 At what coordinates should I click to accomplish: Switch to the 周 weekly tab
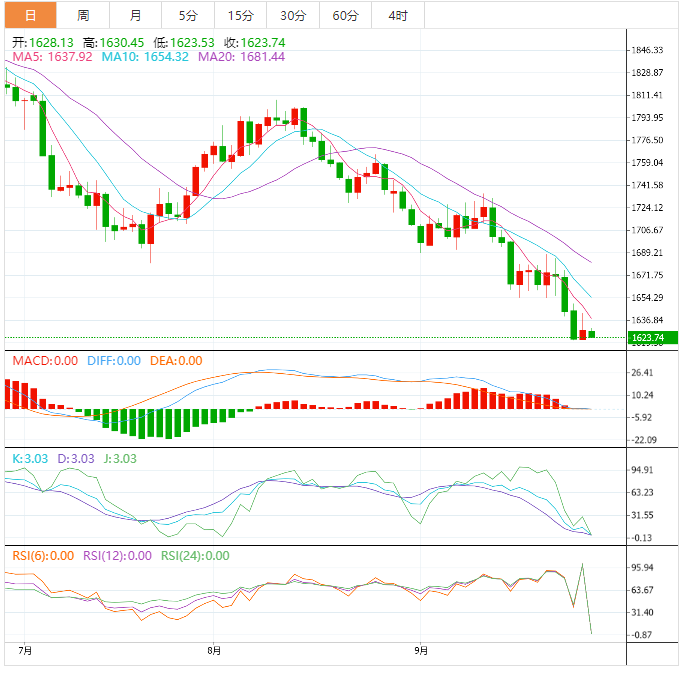pos(83,15)
